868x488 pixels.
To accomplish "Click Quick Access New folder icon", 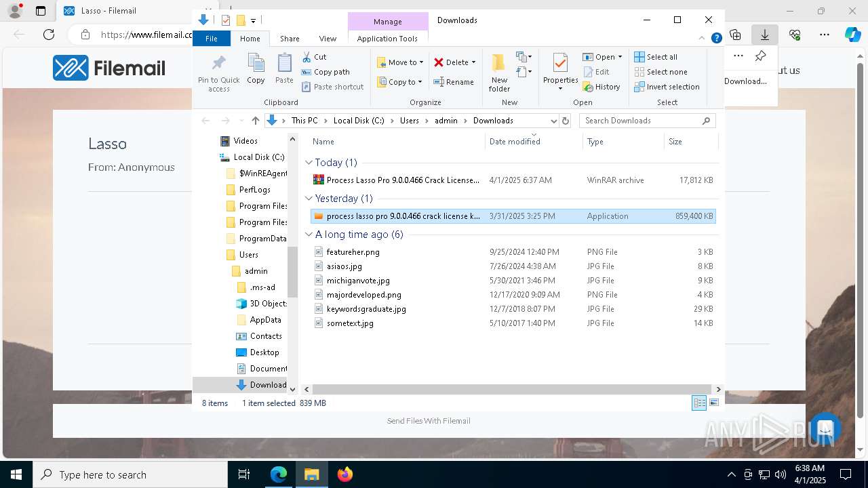I will (x=240, y=20).
